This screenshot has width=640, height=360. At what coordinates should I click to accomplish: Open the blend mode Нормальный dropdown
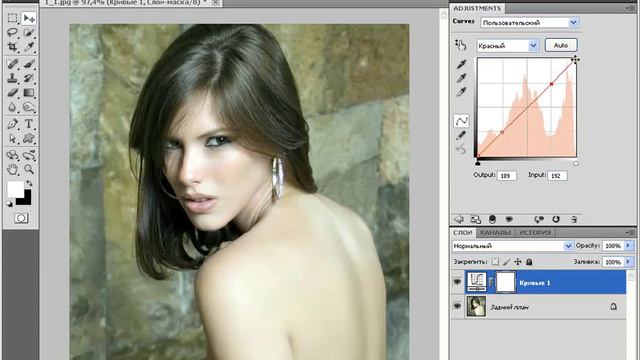tap(568, 246)
